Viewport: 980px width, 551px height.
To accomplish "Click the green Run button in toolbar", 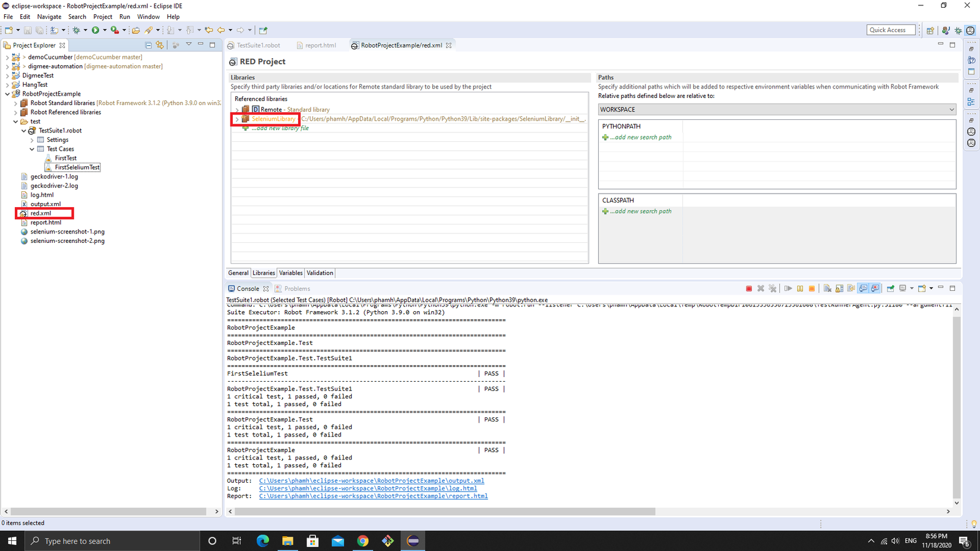I will (95, 30).
